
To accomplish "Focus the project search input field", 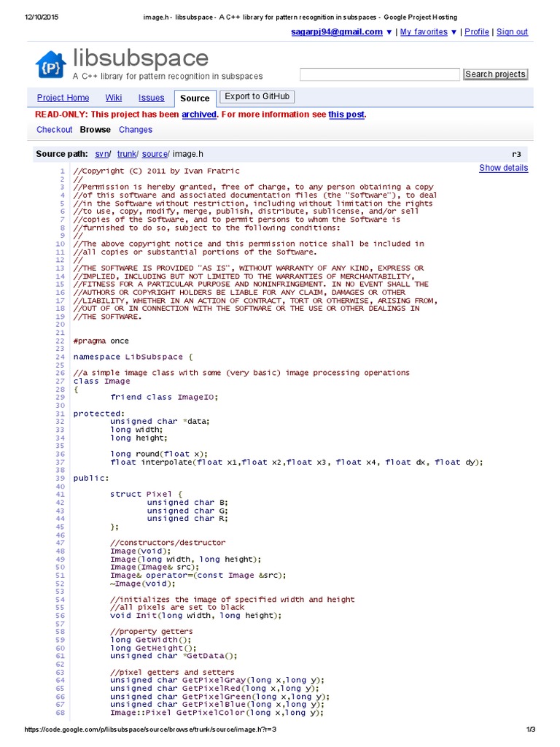I will 379,74.
